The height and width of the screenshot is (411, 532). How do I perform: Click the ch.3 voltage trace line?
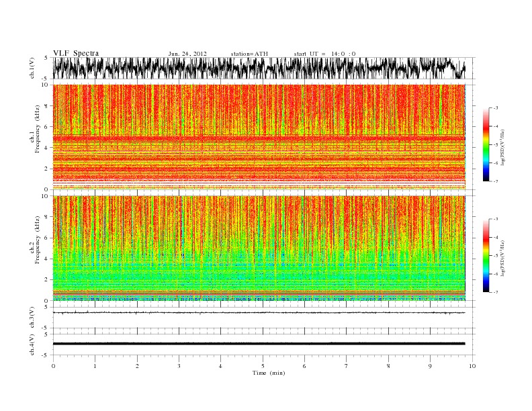coord(259,313)
